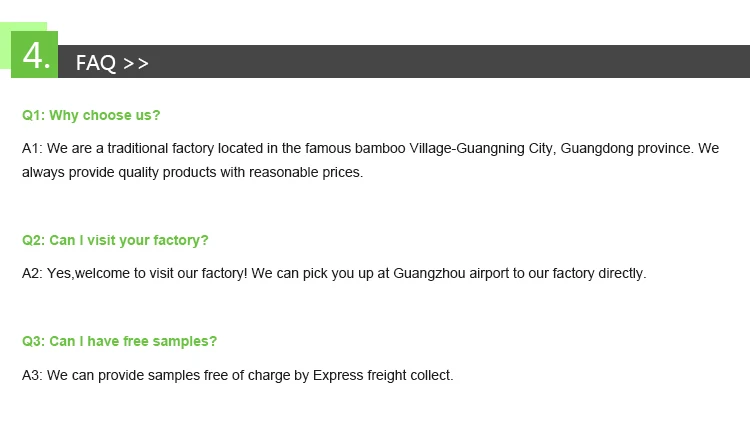Viewport: 750px width, 424px height.
Task: Click 'Guangdong province' in the first answer
Action: click(627, 148)
